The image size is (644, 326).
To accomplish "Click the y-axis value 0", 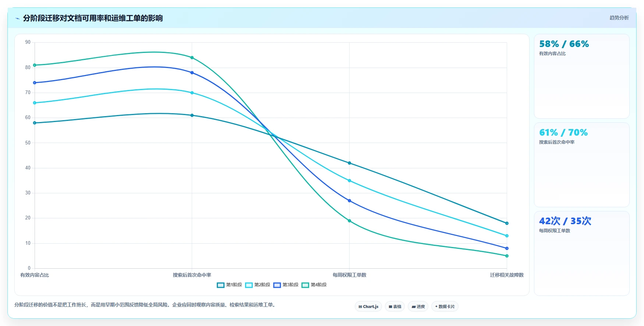I will tap(29, 268).
